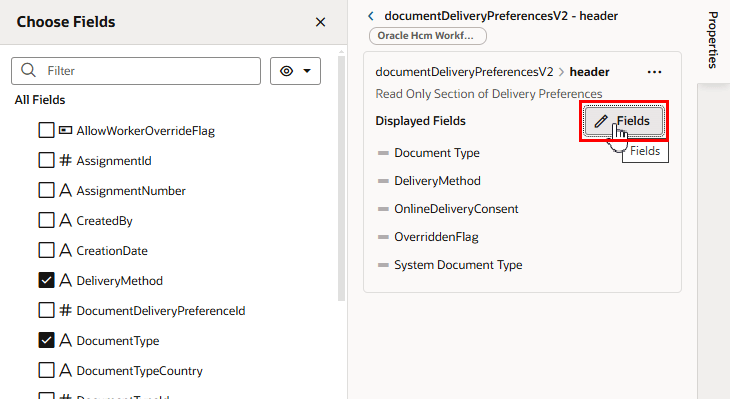This screenshot has width=730, height=399.
Task: Select System Document Type in Displayed Fields
Action: [x=458, y=265]
